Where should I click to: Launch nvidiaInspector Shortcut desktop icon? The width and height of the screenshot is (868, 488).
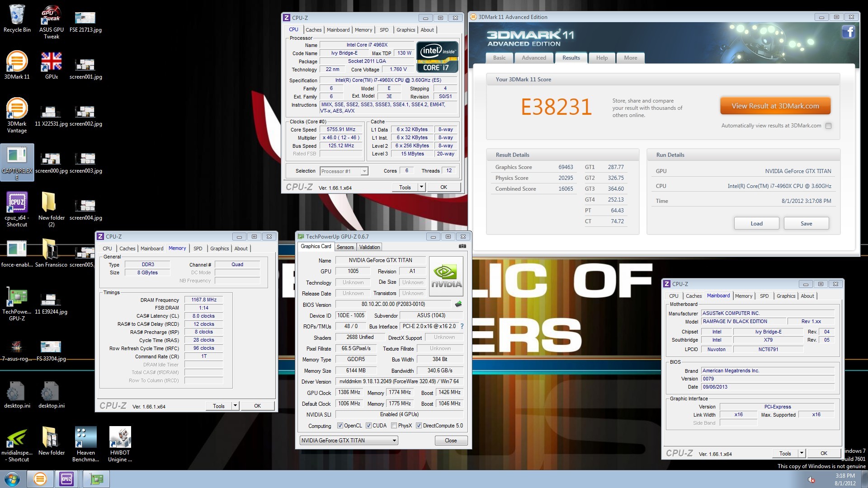[x=17, y=444]
